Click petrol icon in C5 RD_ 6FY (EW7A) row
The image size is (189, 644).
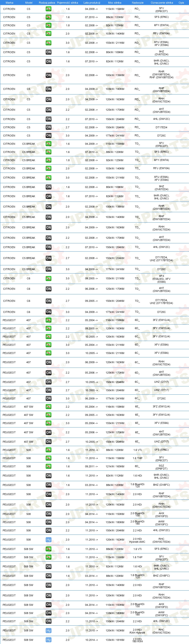[x=49, y=26]
